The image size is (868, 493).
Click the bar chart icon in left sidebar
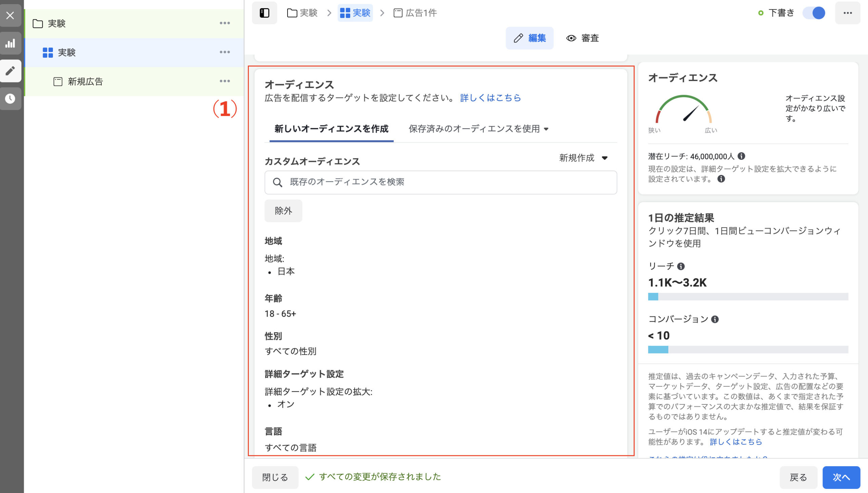(x=10, y=43)
